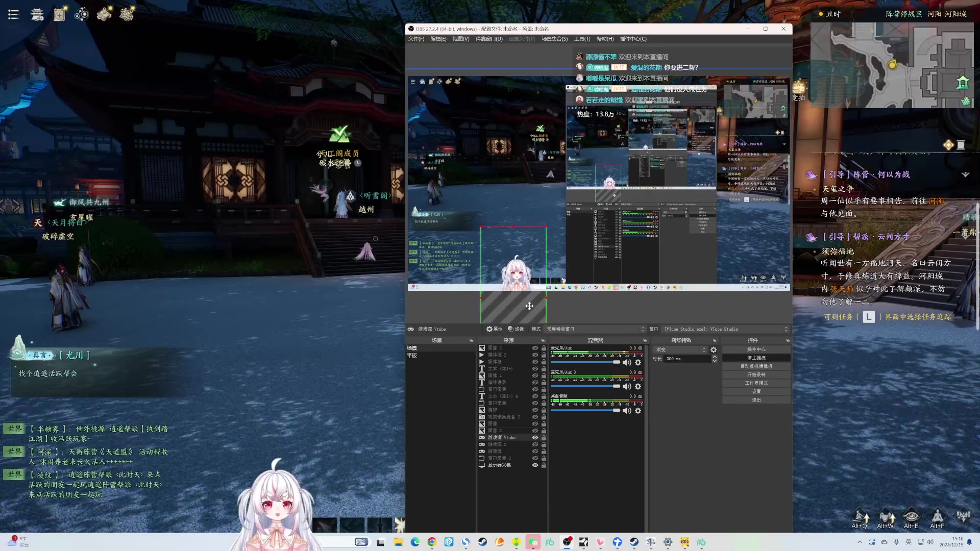This screenshot has height=551, width=980.
Task: Show the 游戏源 2 source
Action: click(535, 444)
